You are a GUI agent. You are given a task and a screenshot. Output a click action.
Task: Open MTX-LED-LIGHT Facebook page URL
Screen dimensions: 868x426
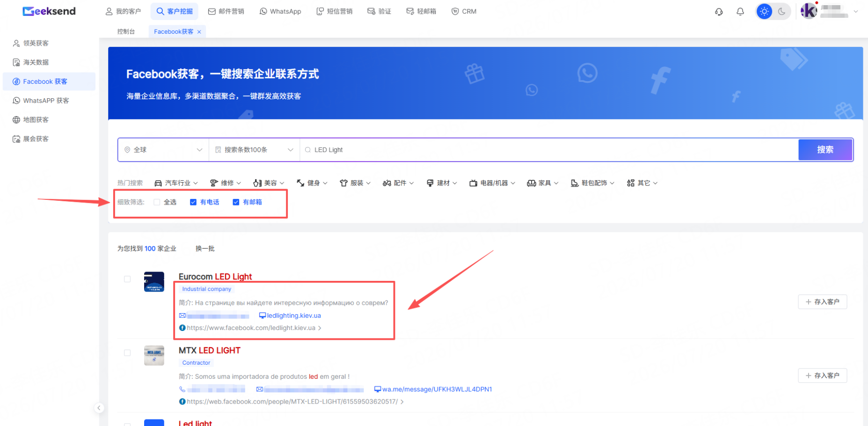(x=292, y=402)
